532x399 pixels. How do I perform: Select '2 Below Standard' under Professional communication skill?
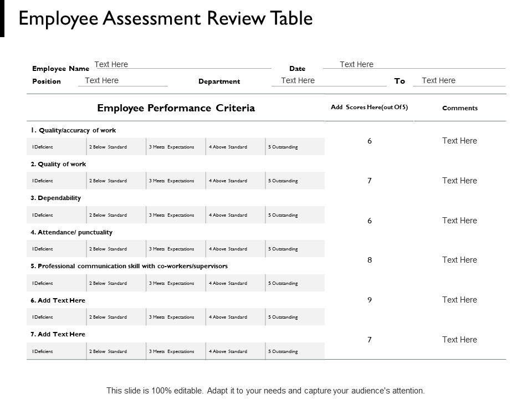[x=108, y=283]
